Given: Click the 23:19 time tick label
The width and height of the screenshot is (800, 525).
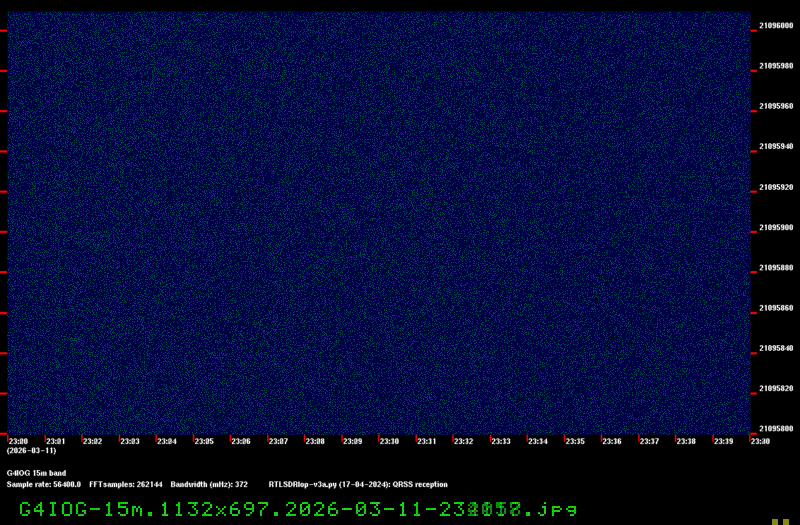Looking at the screenshot, I should 723,441.
